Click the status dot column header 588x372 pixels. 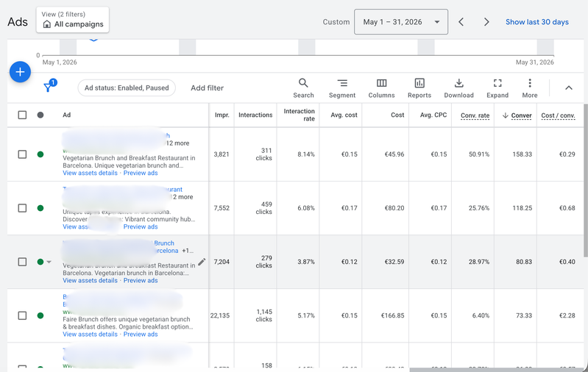(x=40, y=115)
